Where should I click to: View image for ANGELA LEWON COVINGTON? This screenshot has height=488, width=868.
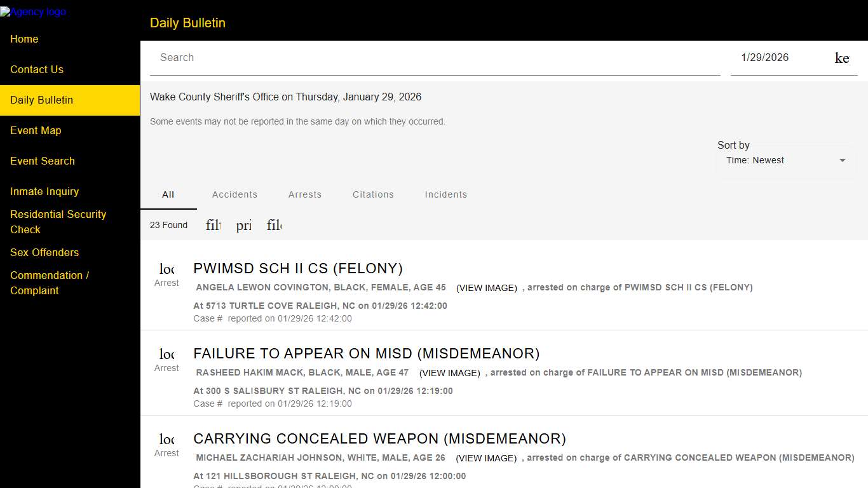486,288
